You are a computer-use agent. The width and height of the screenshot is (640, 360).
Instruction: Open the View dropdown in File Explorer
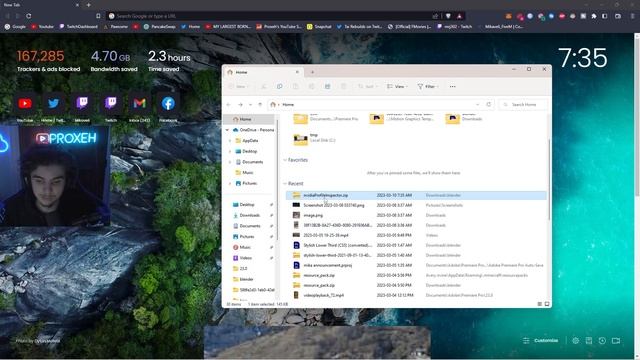click(x=397, y=87)
